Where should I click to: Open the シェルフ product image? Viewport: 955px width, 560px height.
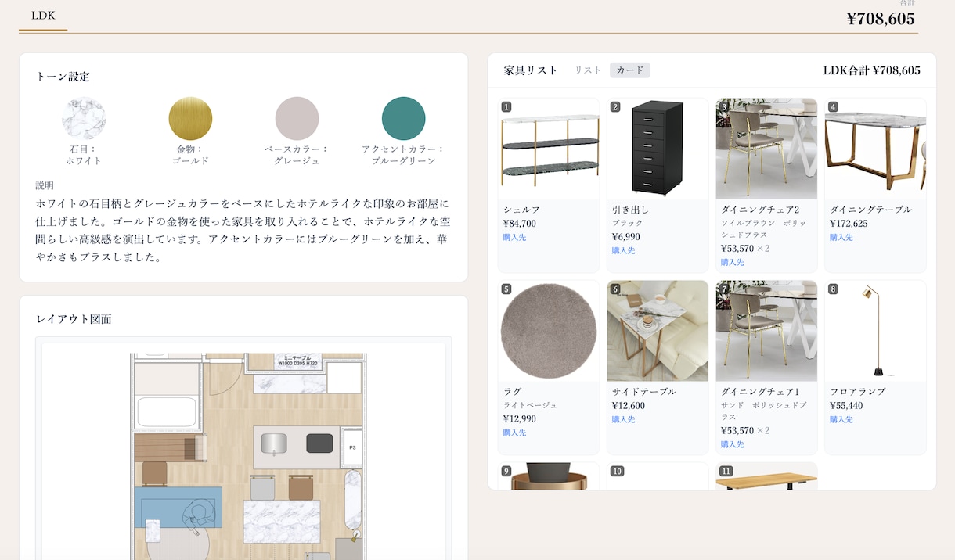549,149
